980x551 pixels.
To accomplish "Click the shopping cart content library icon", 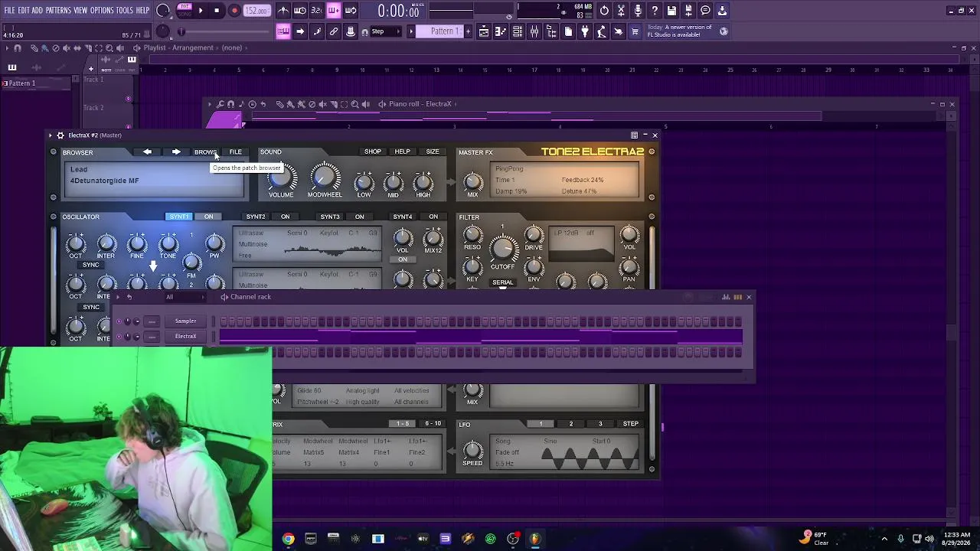I will pyautogui.click(x=635, y=31).
